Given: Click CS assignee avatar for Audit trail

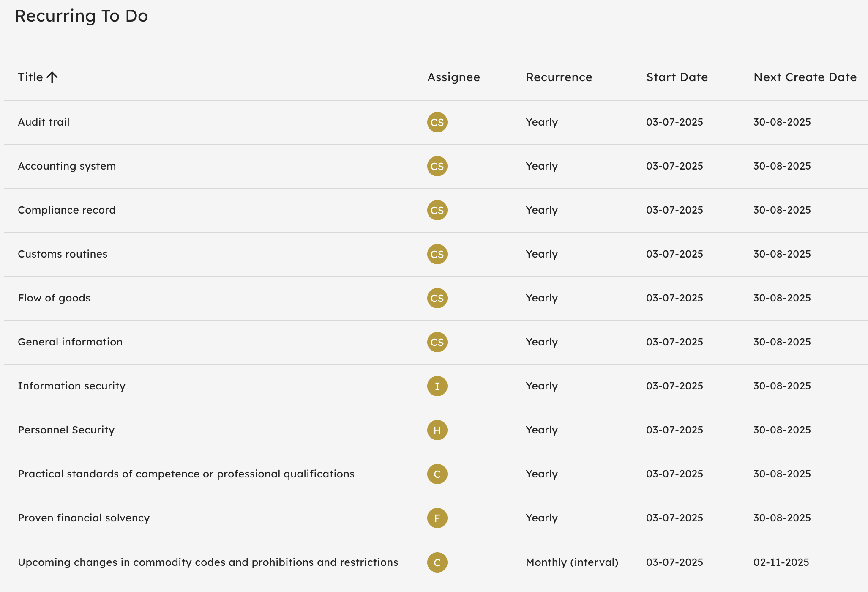Looking at the screenshot, I should [x=437, y=122].
